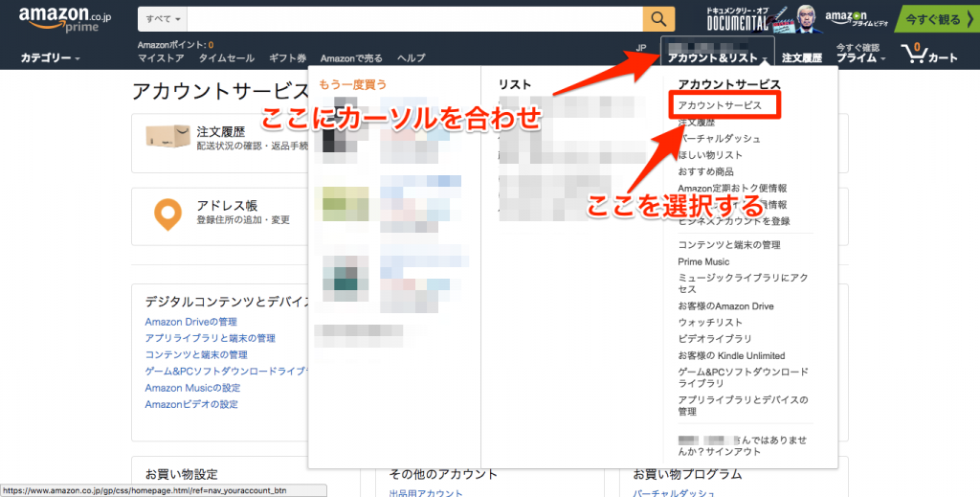Open ギフト券 in navigation bar
Image resolution: width=980 pixels, height=497 pixels.
click(287, 58)
